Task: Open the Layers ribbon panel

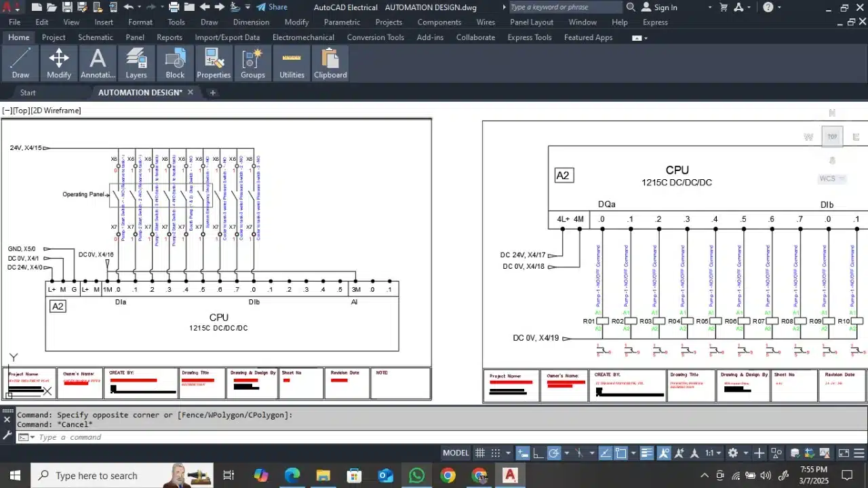Action: pos(136,63)
